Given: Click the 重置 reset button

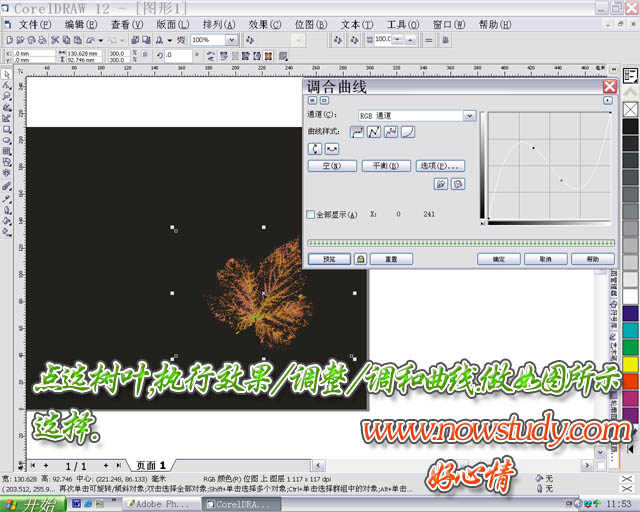Looking at the screenshot, I should coord(391,259).
